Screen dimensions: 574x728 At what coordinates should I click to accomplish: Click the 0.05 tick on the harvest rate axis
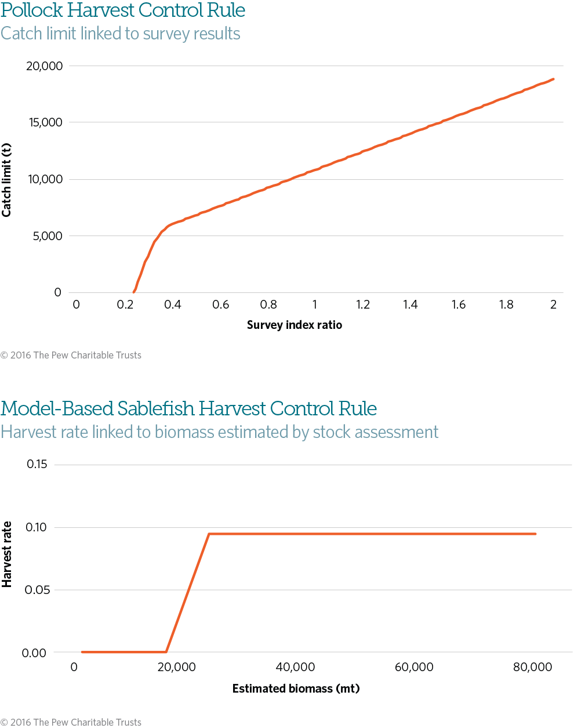37,590
